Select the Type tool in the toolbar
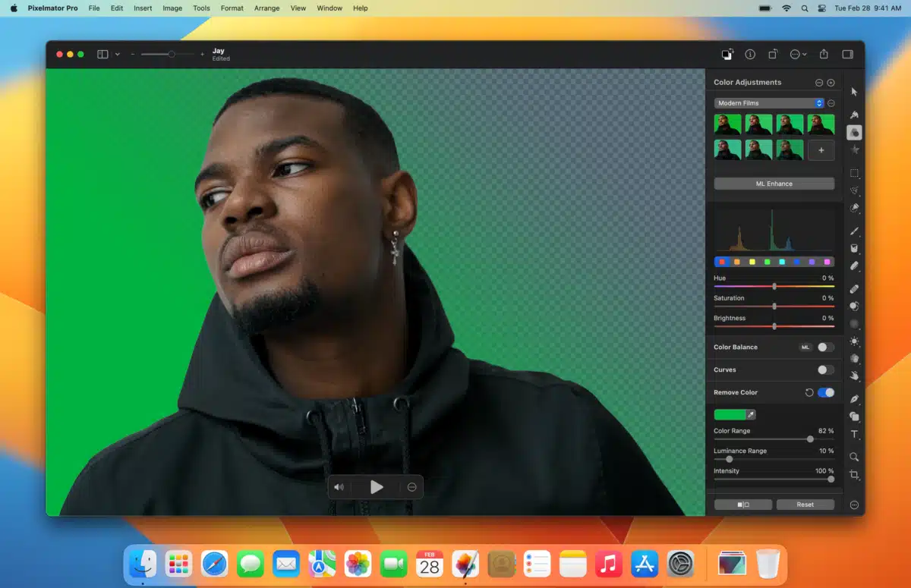 (x=854, y=435)
